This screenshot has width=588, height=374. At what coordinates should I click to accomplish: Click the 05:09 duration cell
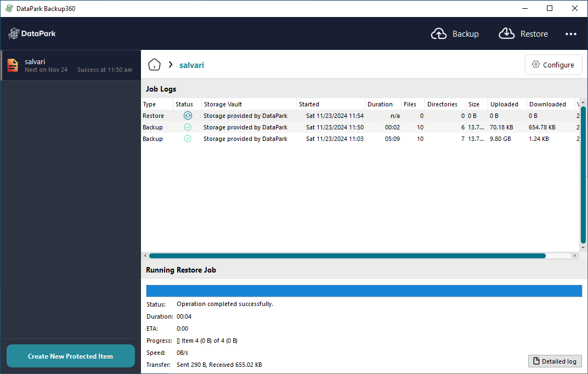[x=392, y=139]
